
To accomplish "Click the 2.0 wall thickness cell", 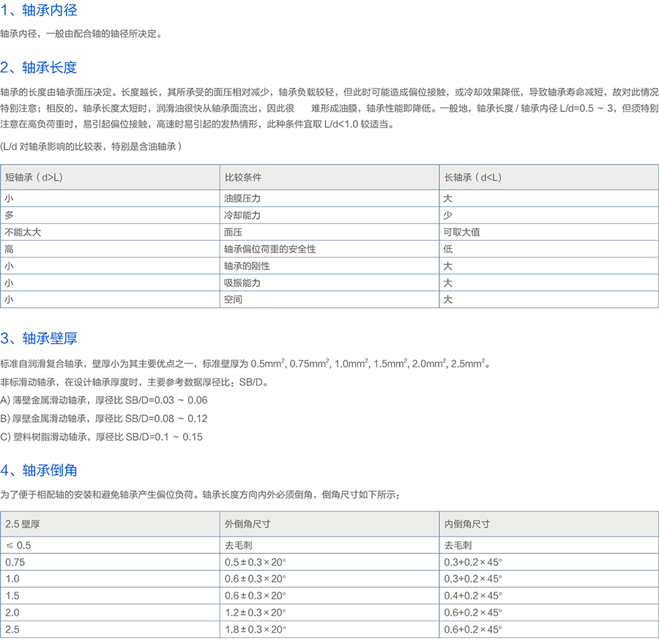I will click(x=110, y=613).
